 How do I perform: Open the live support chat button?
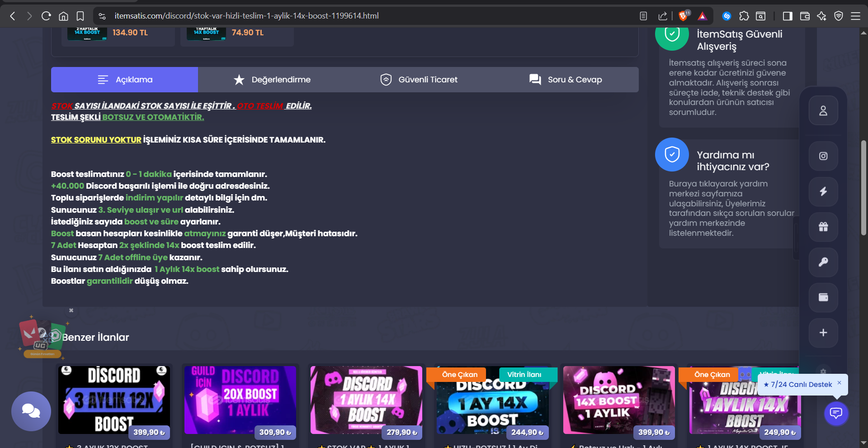tap(836, 413)
